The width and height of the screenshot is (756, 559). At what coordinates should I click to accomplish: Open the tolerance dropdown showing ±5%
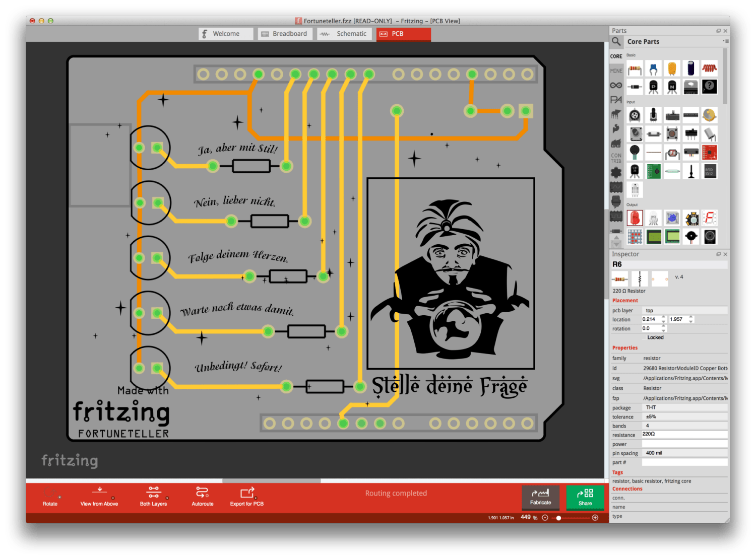click(x=684, y=417)
